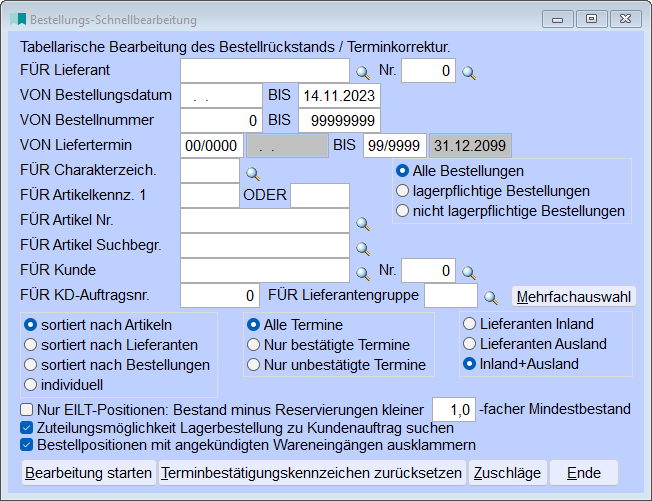The height and width of the screenshot is (501, 652).
Task: Open lookup for FÜR Charakterzeich.
Action: coord(253,173)
